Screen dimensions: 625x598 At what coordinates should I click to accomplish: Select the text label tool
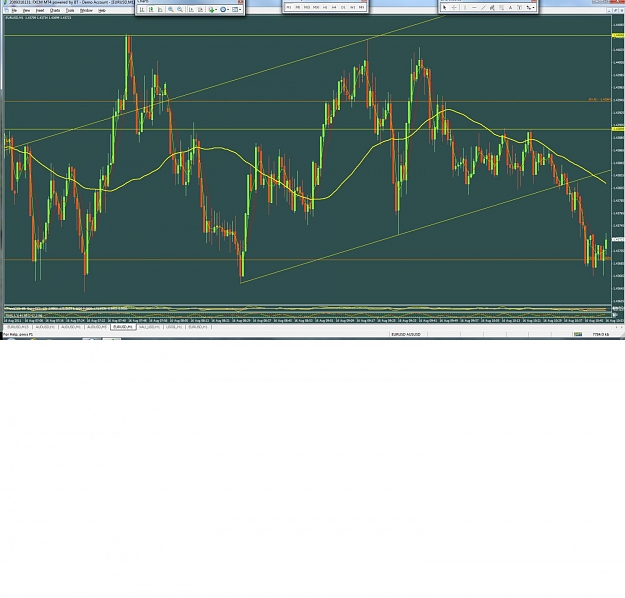(519, 8)
